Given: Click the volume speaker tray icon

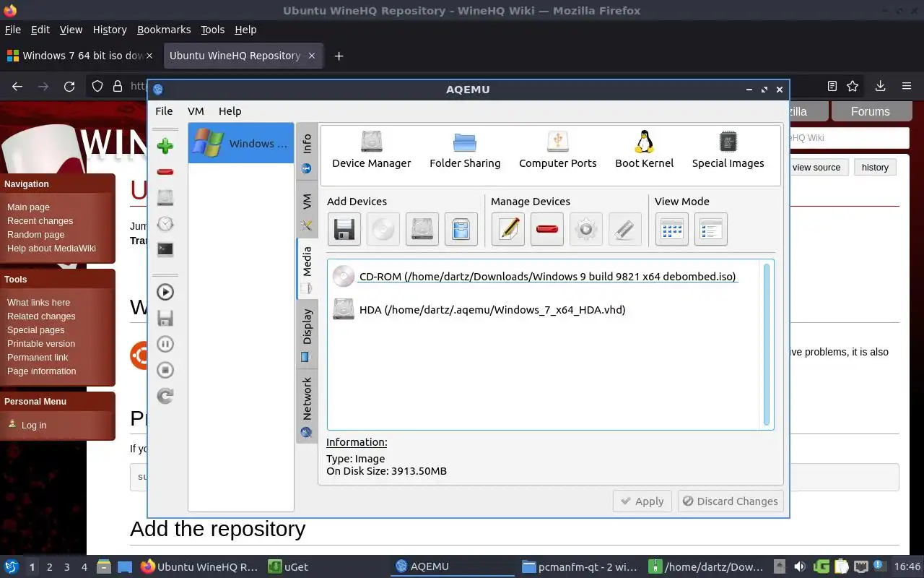Looking at the screenshot, I should point(799,567).
